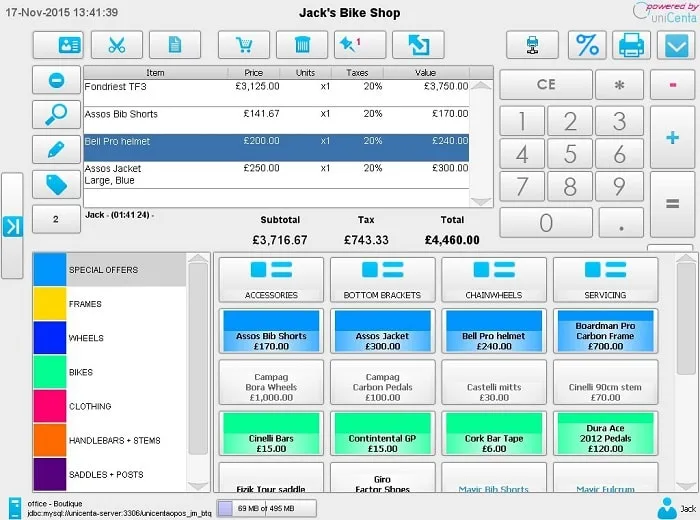700x520 pixels.
Task: Open the customer card icon button
Action: (58, 45)
